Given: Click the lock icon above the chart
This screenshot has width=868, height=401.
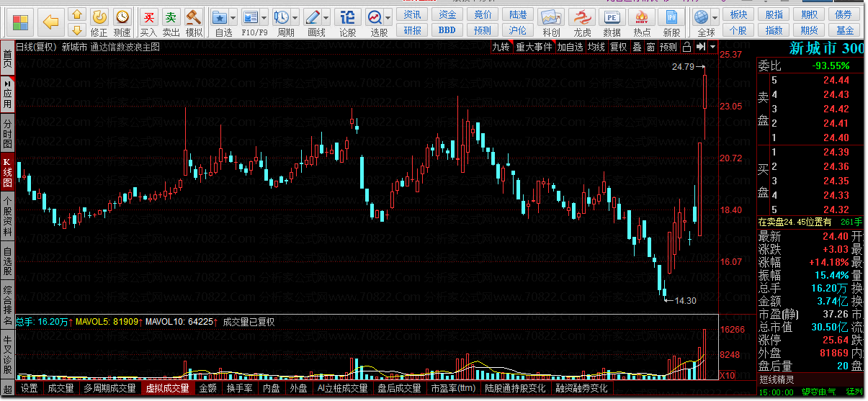Looking at the screenshot, I should [686, 47].
